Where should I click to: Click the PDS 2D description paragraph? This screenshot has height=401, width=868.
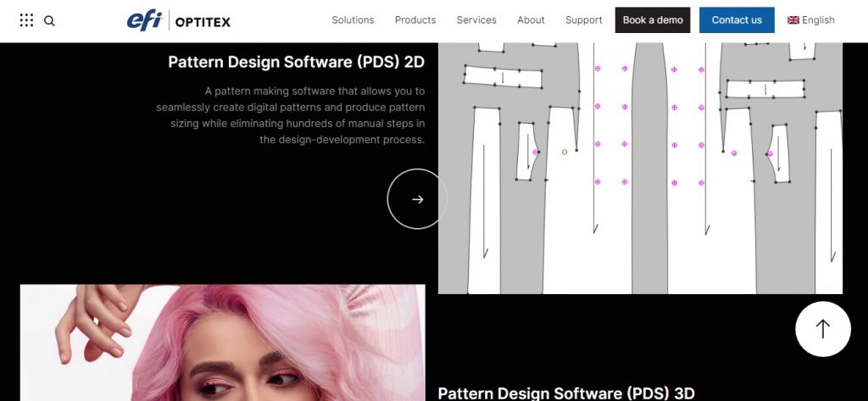coord(291,115)
